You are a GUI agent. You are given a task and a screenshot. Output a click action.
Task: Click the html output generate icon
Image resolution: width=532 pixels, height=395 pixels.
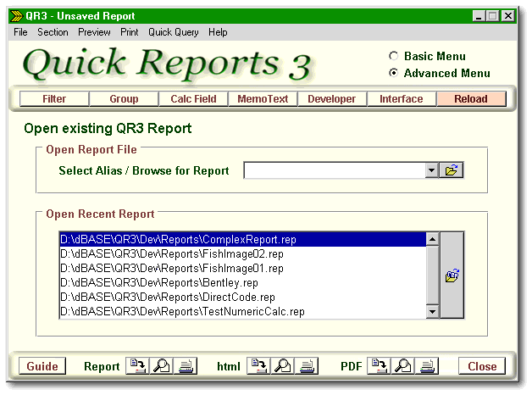[258, 366]
